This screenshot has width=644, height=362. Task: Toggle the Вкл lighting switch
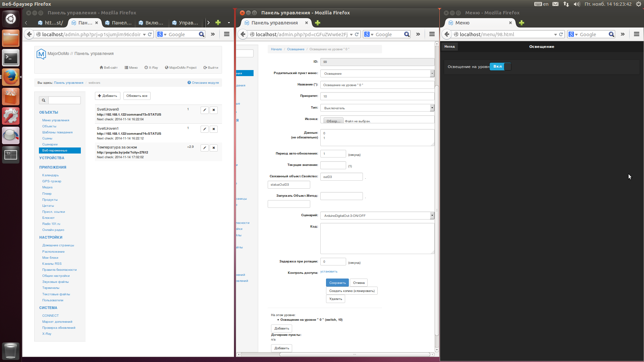click(x=500, y=67)
